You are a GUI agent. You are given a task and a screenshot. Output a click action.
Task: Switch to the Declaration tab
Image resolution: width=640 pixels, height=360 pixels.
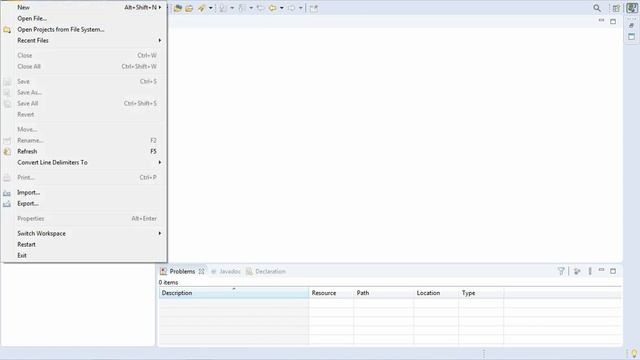coord(266,271)
